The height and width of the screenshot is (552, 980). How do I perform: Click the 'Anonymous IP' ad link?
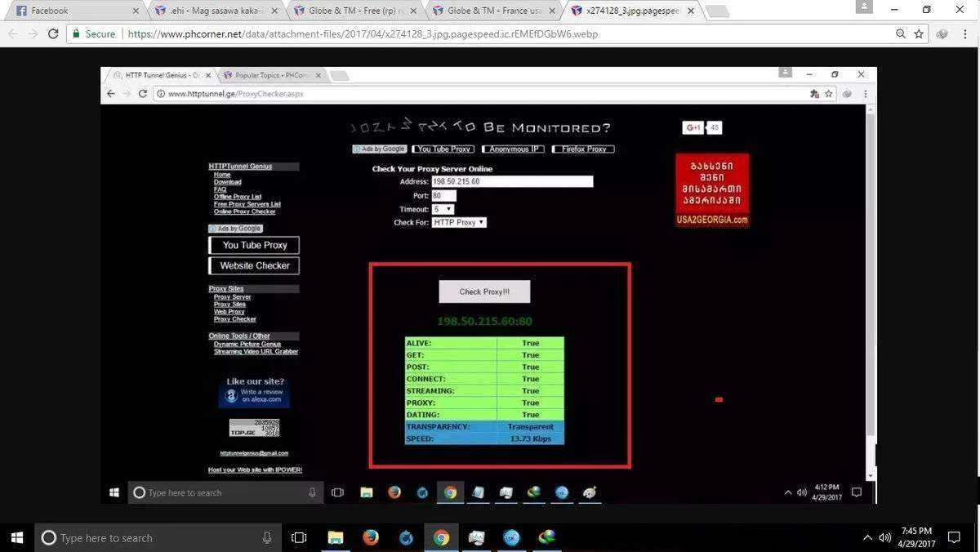click(x=512, y=149)
